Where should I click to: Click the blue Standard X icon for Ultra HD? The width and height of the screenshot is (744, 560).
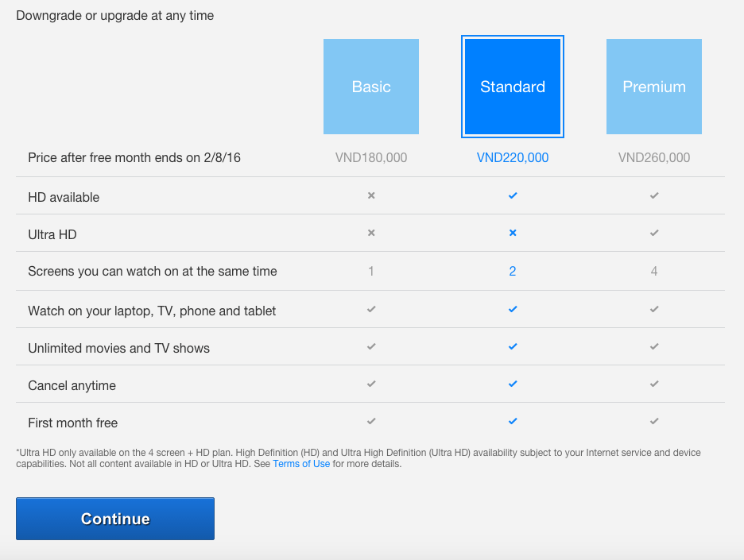point(513,233)
